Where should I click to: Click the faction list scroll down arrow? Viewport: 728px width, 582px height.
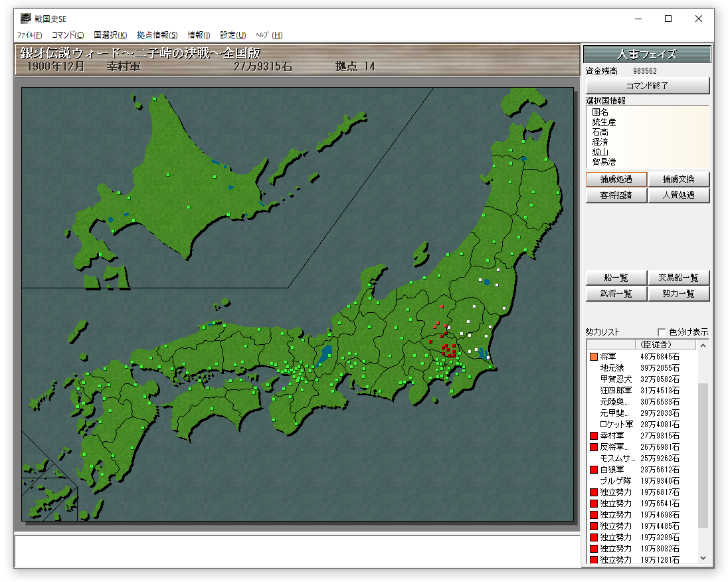(x=703, y=559)
